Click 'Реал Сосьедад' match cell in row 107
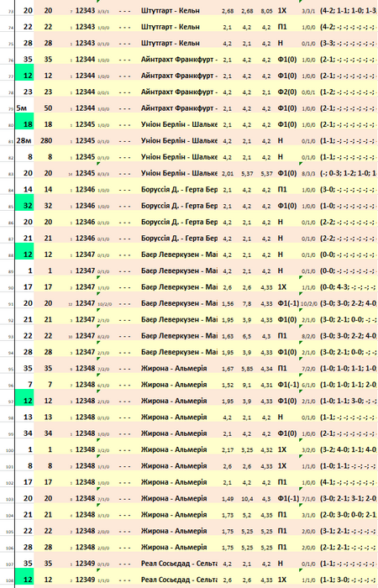 pos(179,564)
